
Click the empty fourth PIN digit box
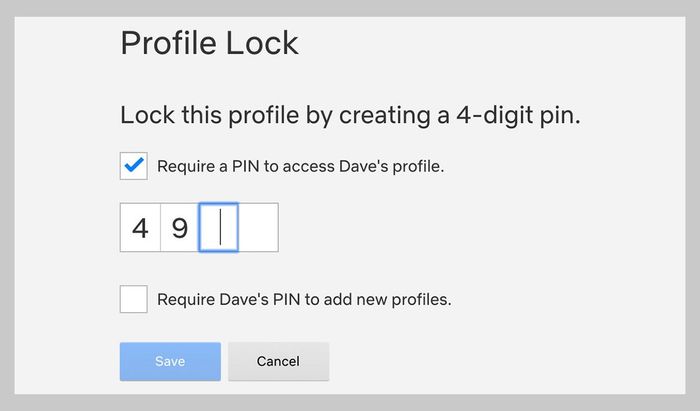[x=258, y=228]
